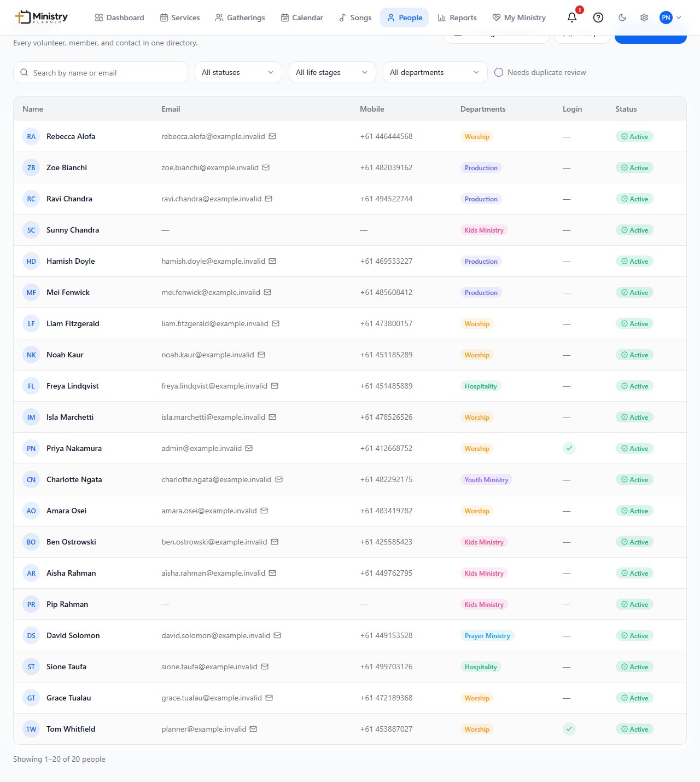The height and width of the screenshot is (782, 700).
Task: Expand the PN user account menu
Action: coord(670,18)
